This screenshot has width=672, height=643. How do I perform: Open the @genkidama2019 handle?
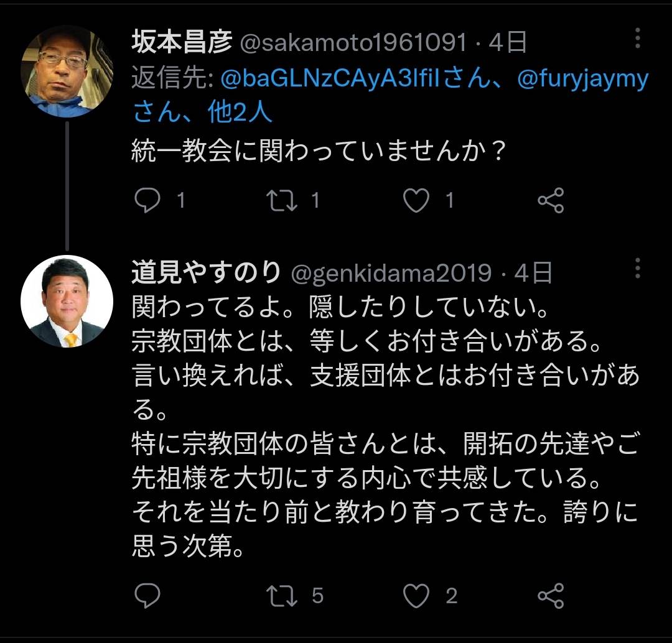(392, 272)
